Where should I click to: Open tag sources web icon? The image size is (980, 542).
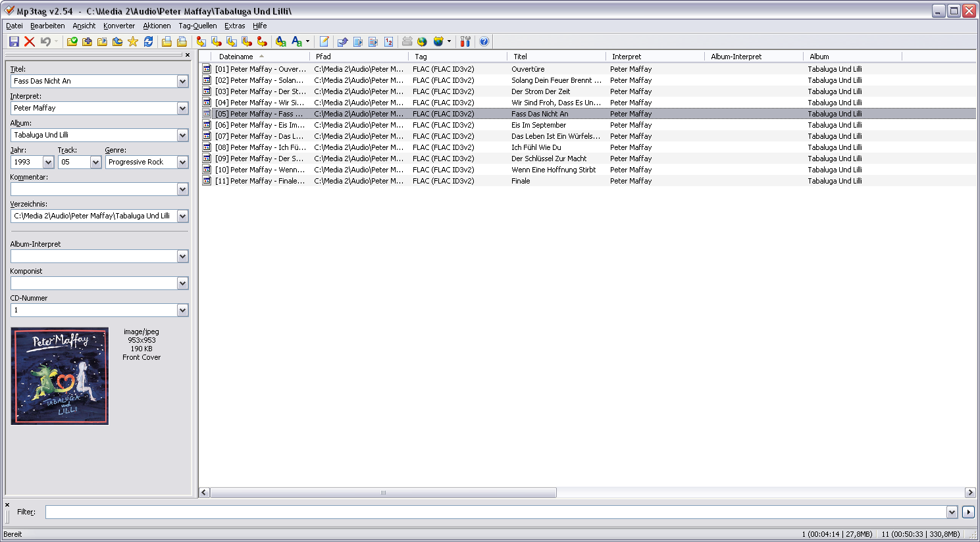(x=438, y=41)
